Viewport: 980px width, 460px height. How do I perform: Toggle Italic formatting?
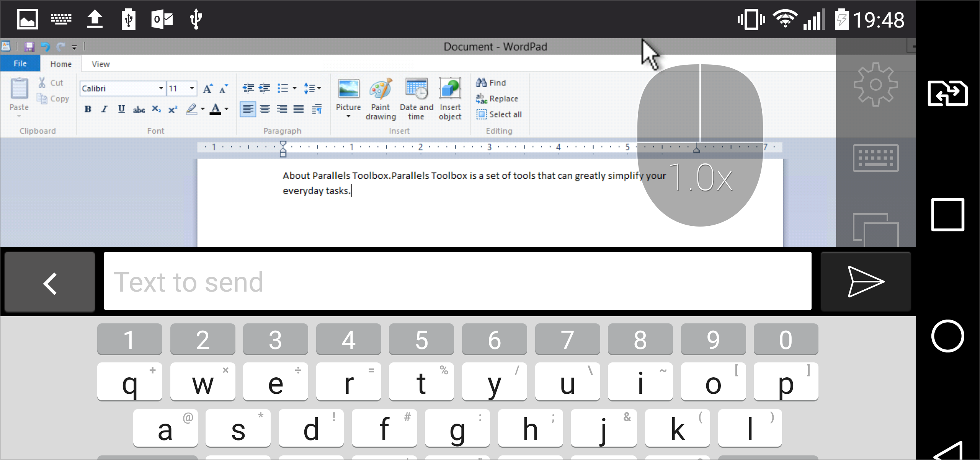point(104,109)
